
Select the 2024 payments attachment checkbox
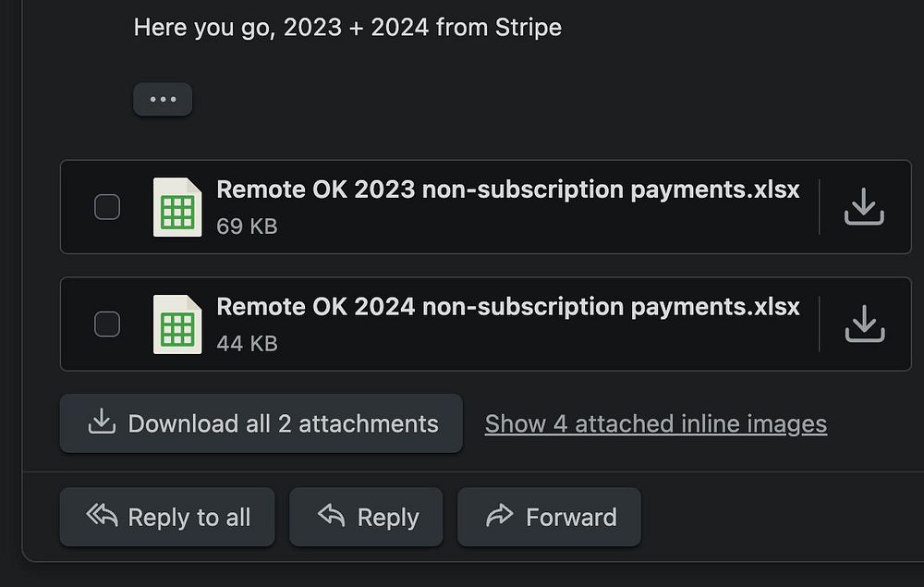(x=107, y=324)
